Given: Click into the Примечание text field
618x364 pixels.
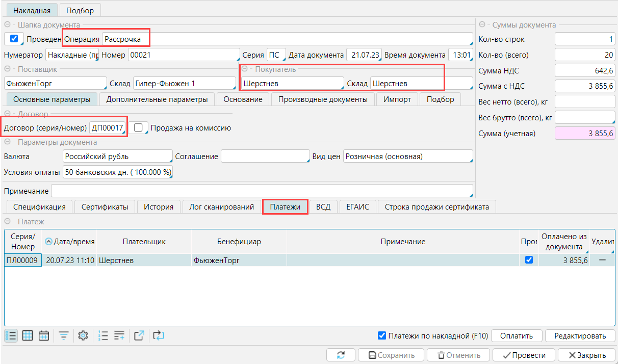Looking at the screenshot, I should [x=262, y=191].
